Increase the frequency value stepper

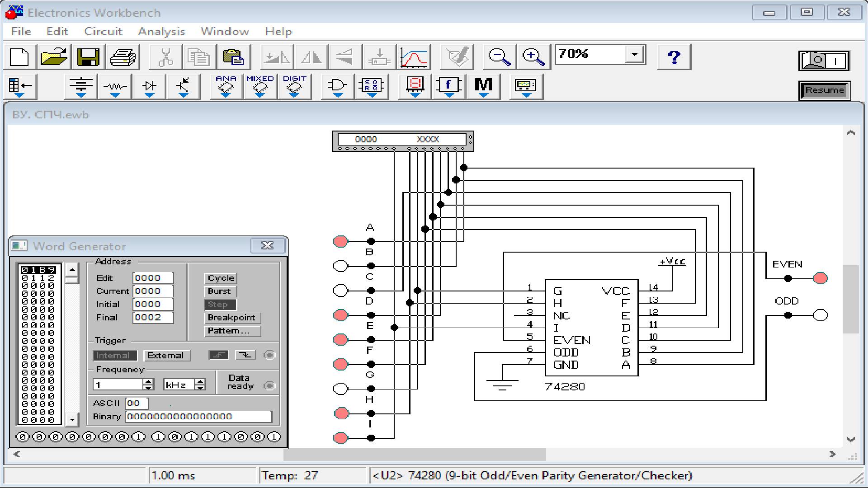point(148,382)
